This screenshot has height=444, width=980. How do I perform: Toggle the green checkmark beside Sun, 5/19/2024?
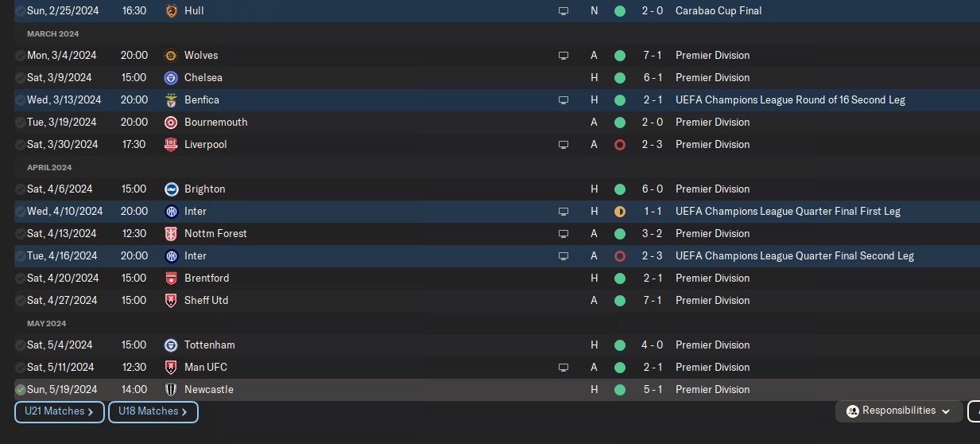[x=21, y=390]
